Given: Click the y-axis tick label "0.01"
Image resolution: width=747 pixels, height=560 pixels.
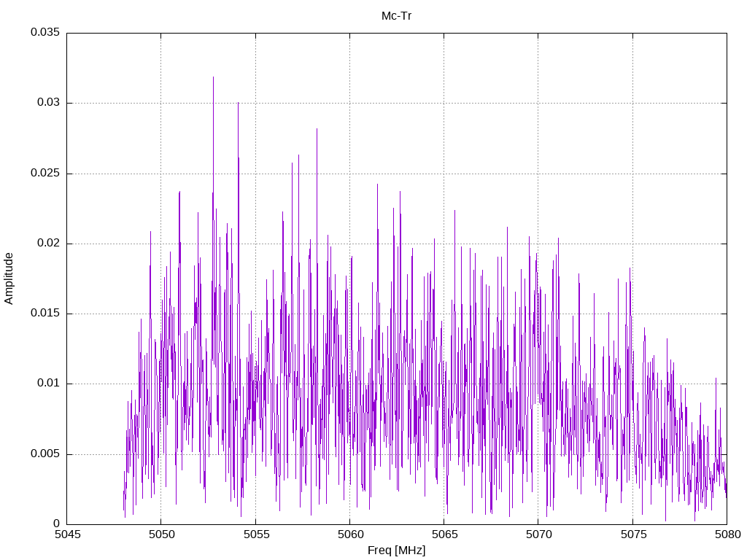Looking at the screenshot, I should tap(49, 384).
